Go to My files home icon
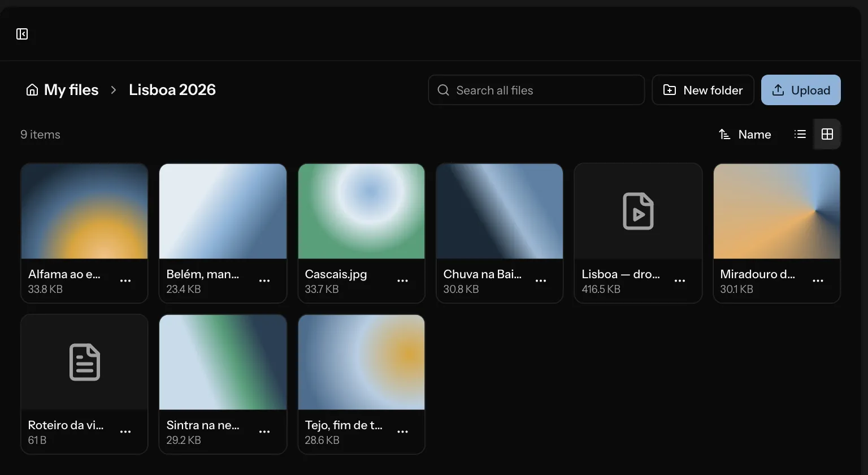Image resolution: width=868 pixels, height=475 pixels. (32, 90)
